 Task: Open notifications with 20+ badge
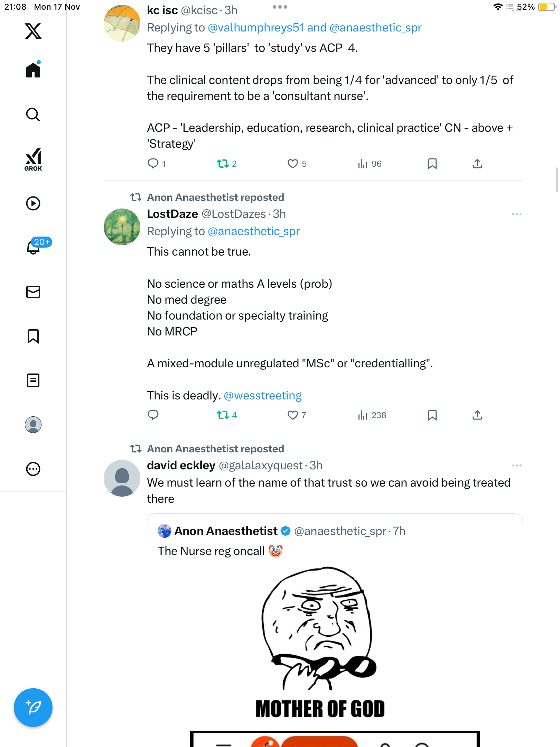point(34,247)
